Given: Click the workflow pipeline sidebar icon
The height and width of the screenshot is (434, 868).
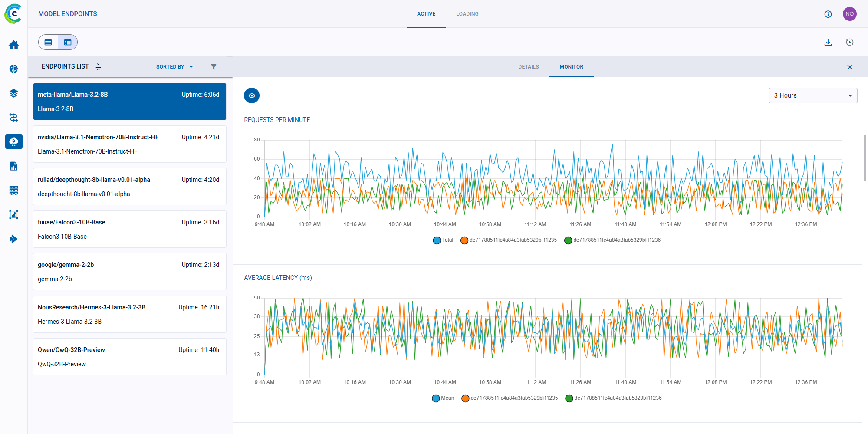Looking at the screenshot, I should pyautogui.click(x=13, y=117).
